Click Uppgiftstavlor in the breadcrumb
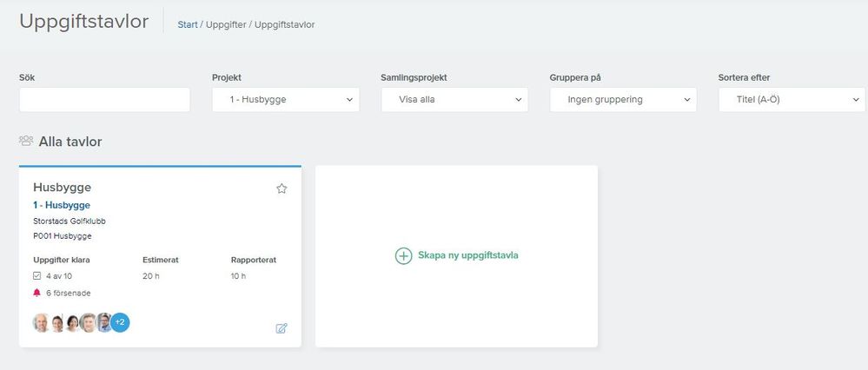The width and height of the screenshot is (868, 370). pyautogui.click(x=284, y=25)
